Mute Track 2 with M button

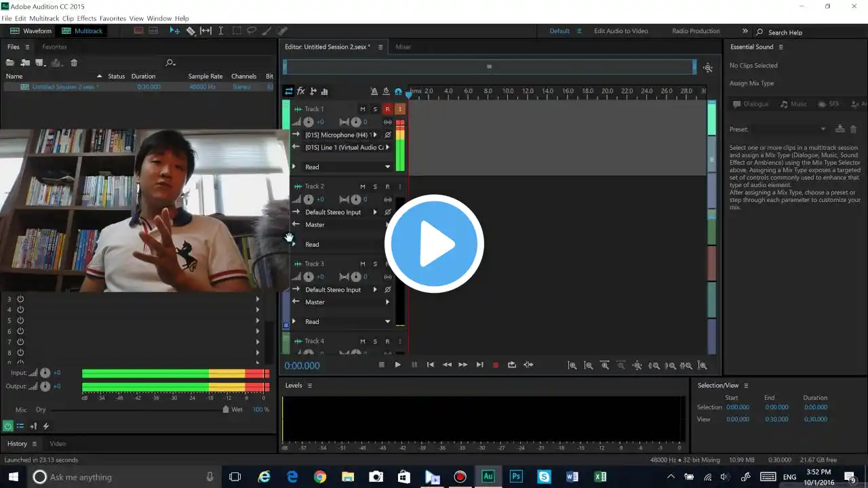point(363,186)
